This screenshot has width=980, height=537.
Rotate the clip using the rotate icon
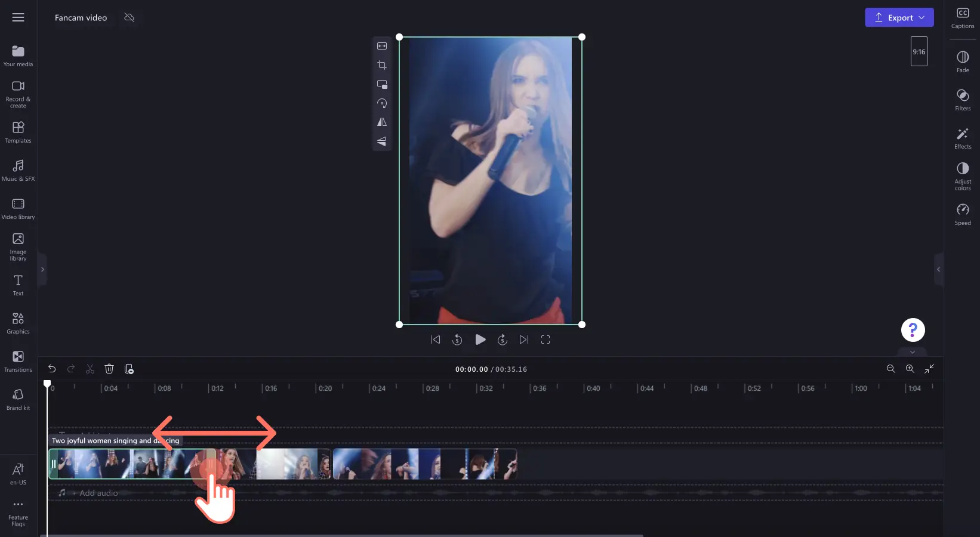click(382, 103)
